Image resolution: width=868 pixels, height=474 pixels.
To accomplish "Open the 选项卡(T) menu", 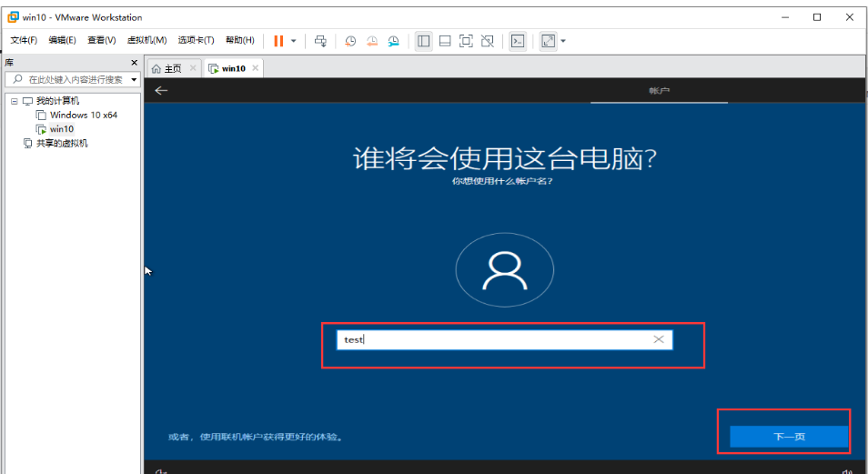I will point(196,40).
